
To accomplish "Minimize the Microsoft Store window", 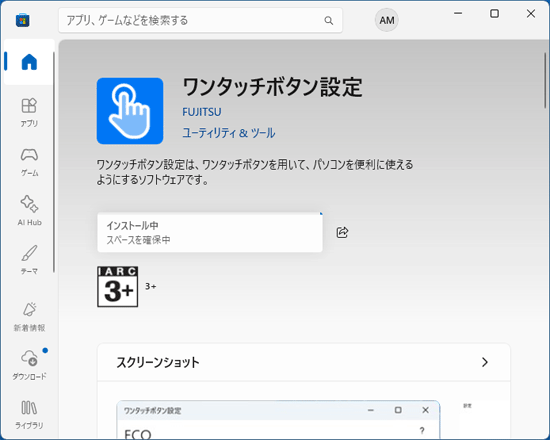I will tap(458, 13).
